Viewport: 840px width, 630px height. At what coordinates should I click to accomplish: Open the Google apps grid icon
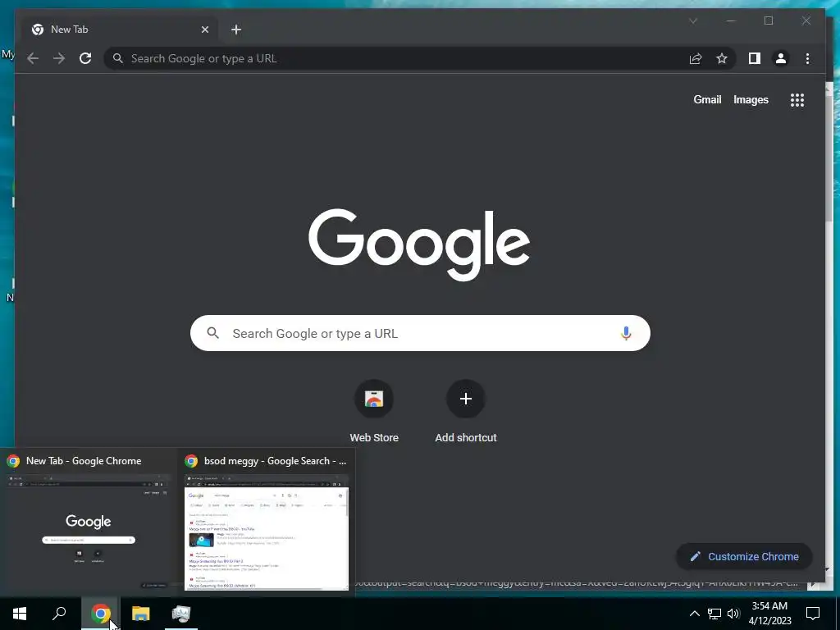[x=797, y=99]
